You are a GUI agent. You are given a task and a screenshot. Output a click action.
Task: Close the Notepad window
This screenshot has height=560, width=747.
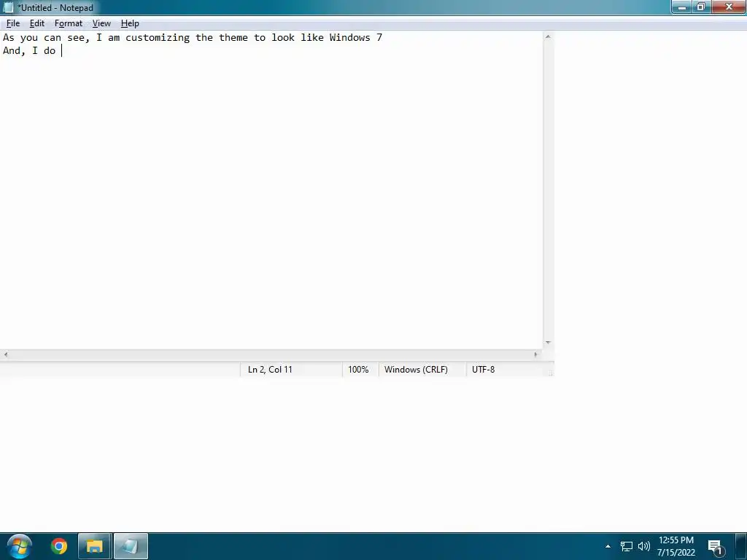(x=729, y=7)
